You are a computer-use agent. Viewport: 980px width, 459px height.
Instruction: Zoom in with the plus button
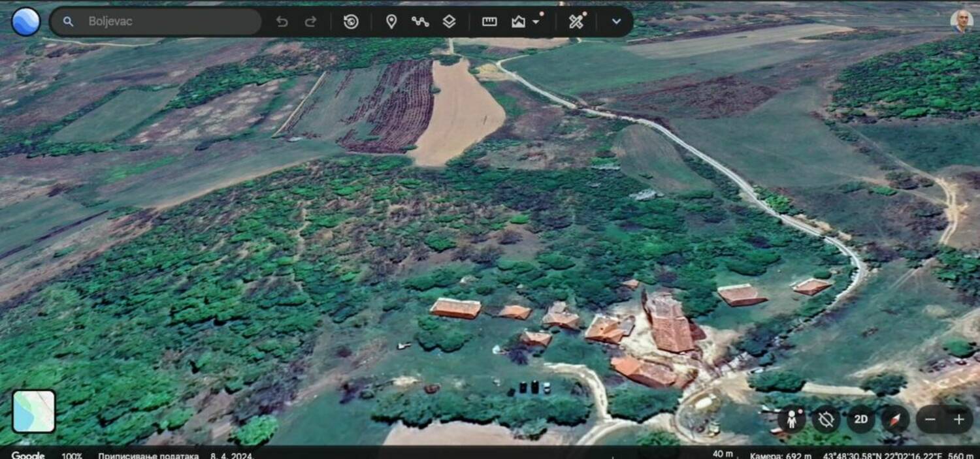tap(958, 419)
